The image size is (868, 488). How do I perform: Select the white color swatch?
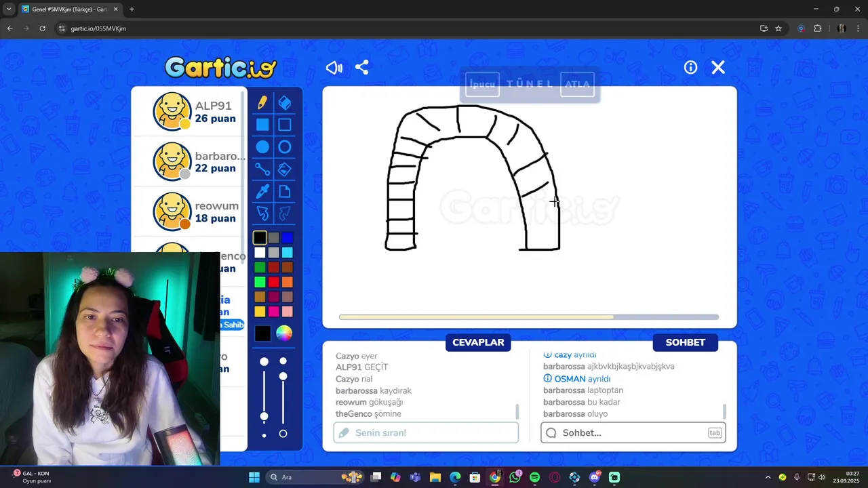click(x=260, y=253)
